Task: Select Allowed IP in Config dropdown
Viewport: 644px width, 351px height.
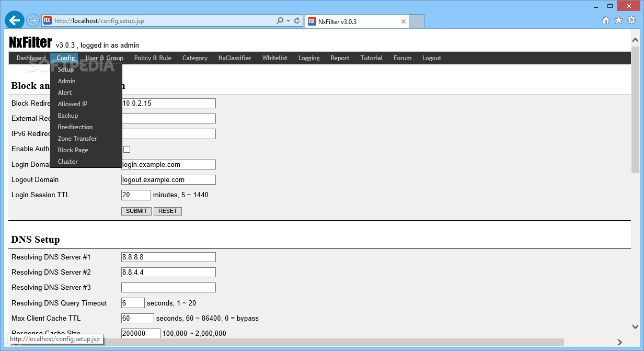Action: tap(86, 104)
